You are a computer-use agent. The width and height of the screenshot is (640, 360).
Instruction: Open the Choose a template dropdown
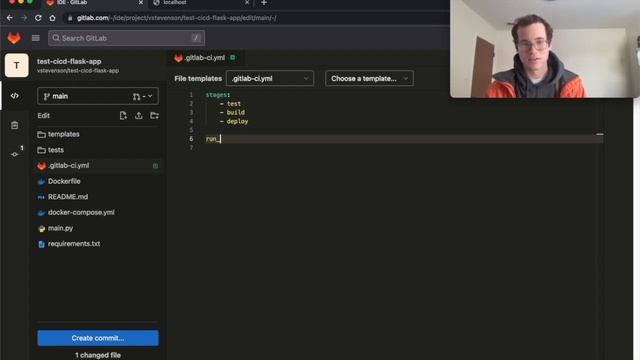point(369,78)
